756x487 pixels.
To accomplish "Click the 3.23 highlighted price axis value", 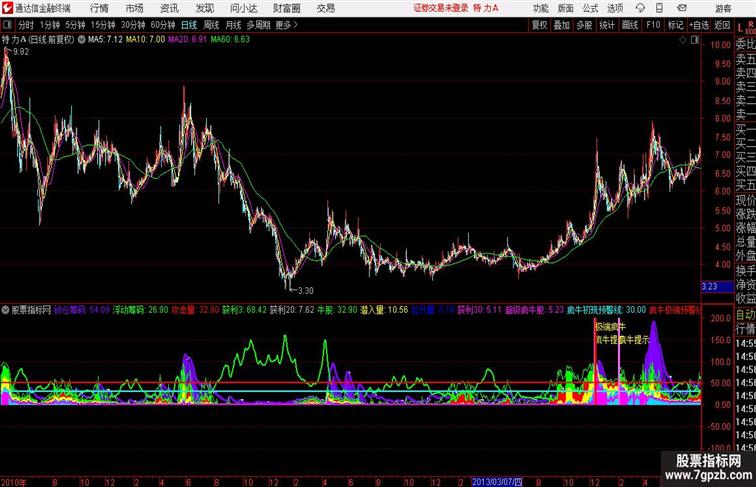I will (x=717, y=286).
